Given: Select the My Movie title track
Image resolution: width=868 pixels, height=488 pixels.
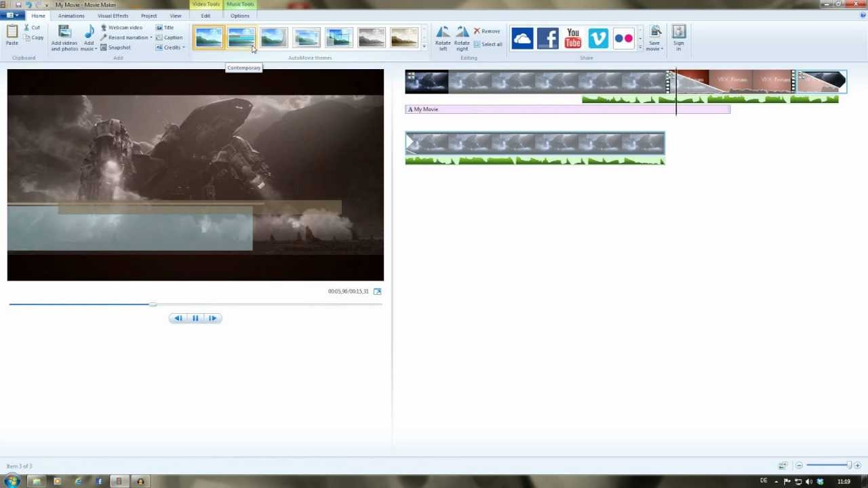Looking at the screenshot, I should click(x=568, y=109).
